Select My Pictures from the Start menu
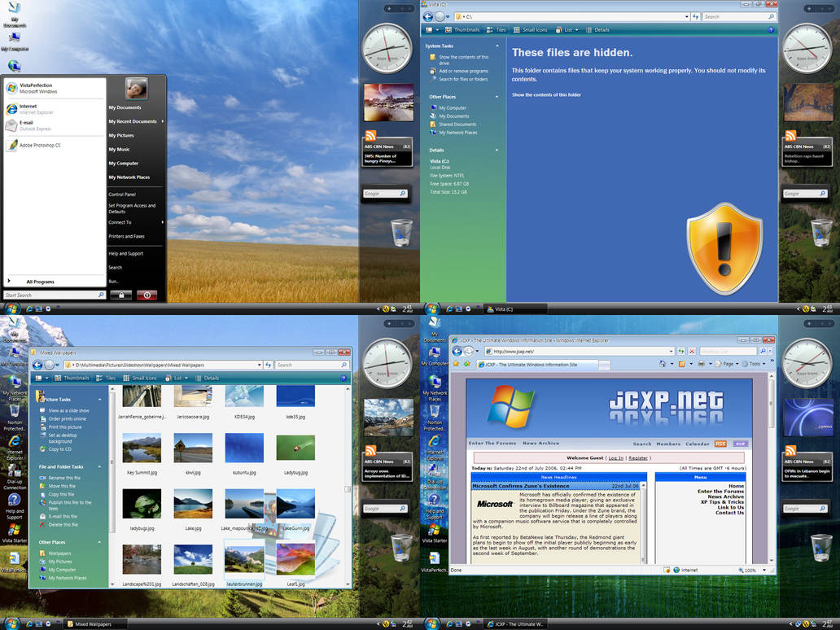 click(x=120, y=135)
